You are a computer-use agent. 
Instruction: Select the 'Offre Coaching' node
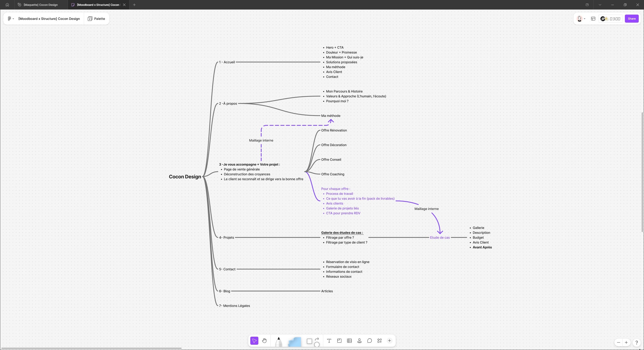pyautogui.click(x=333, y=174)
